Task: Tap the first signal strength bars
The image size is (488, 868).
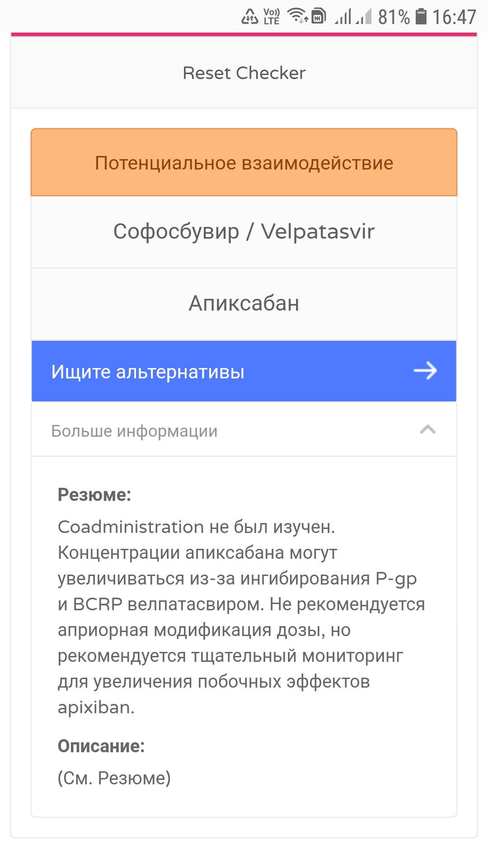Action: (x=343, y=17)
